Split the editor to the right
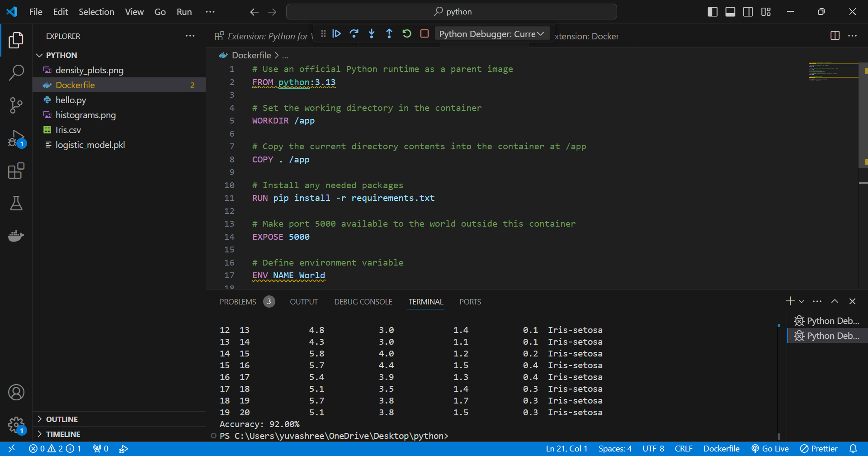The width and height of the screenshot is (868, 456). pyautogui.click(x=835, y=36)
